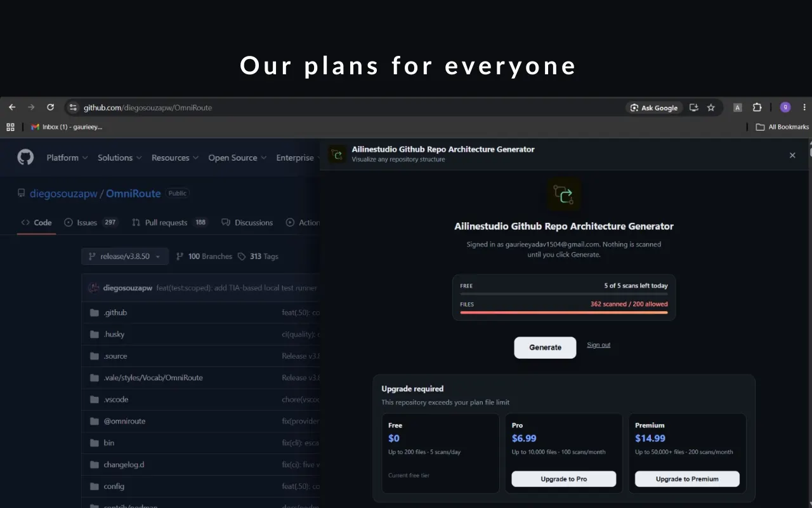Click Upgrade to Pro
Screen dimensions: 812x508
point(564,479)
